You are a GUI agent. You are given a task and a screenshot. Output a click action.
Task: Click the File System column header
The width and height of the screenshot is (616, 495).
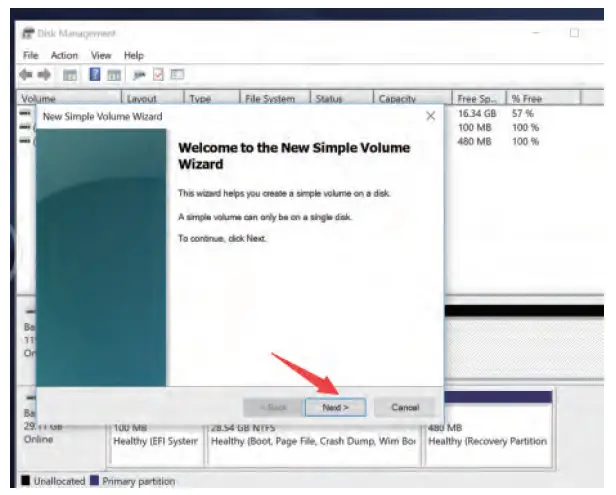[x=275, y=98]
